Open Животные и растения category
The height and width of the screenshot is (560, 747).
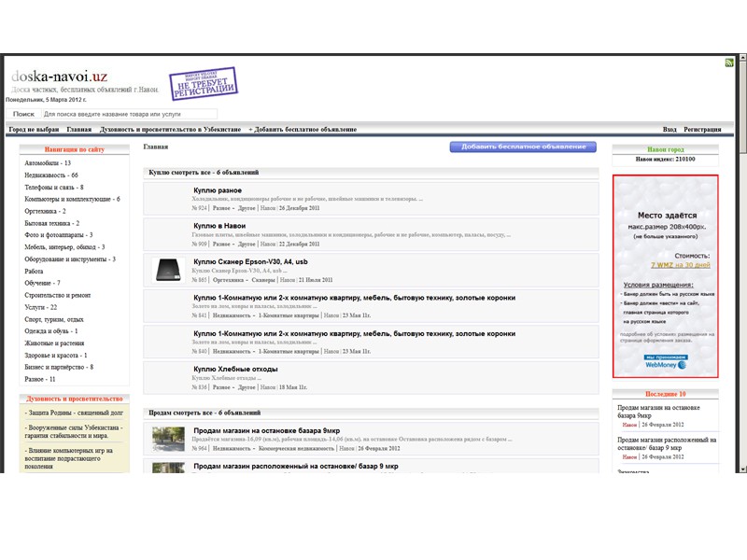coord(54,343)
